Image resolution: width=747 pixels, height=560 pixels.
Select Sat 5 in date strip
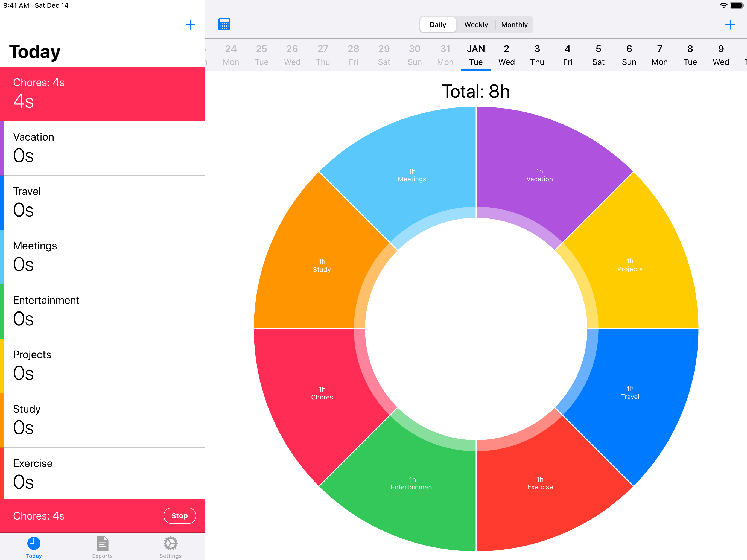(598, 55)
